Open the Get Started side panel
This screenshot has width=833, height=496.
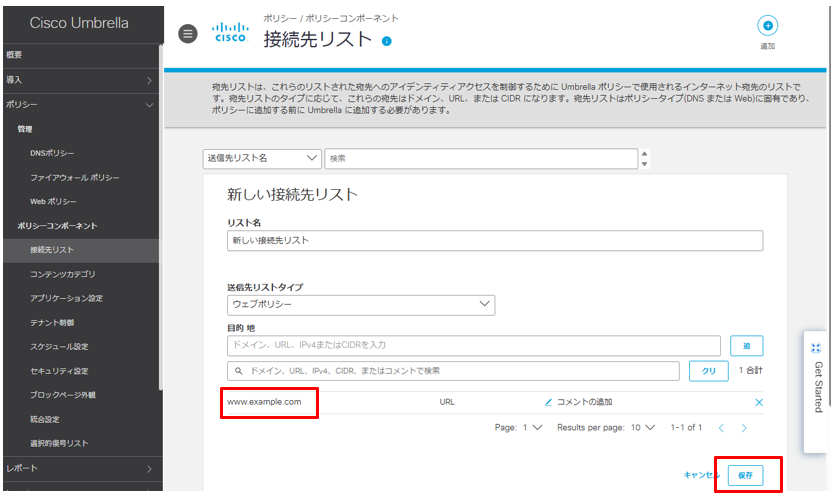(817, 391)
